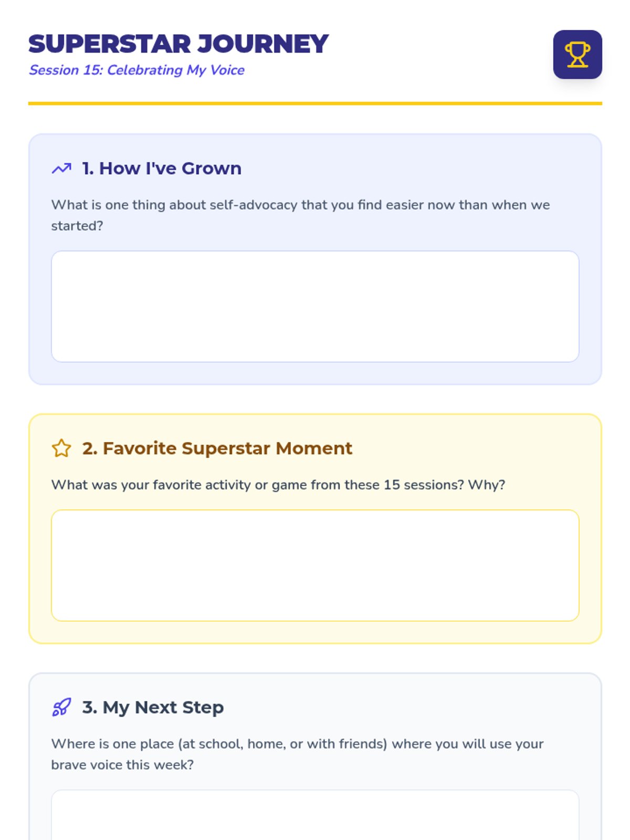
Task: Click the gold trophy icon badge
Action: pyautogui.click(x=577, y=55)
